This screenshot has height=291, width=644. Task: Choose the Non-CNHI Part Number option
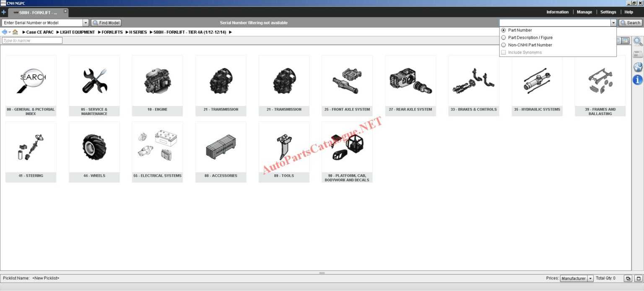[x=504, y=45]
